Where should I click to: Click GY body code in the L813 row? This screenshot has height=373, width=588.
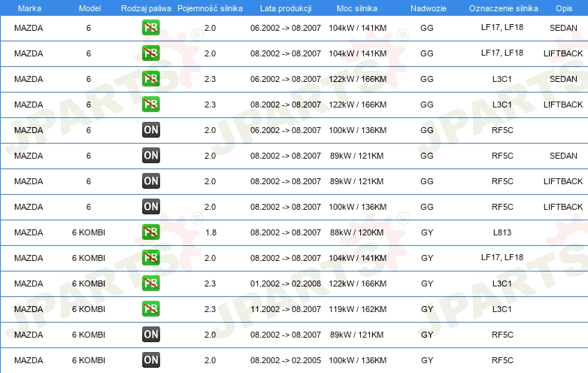point(427,232)
